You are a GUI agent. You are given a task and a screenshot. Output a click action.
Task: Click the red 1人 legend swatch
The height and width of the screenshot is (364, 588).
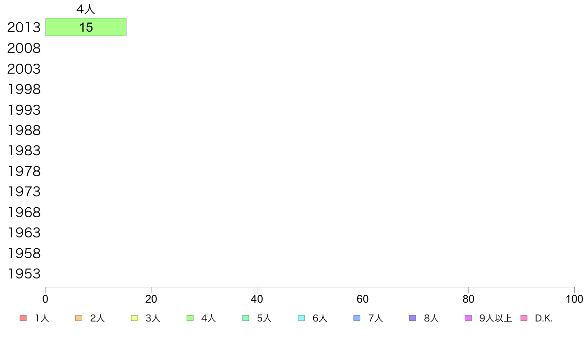click(x=23, y=318)
